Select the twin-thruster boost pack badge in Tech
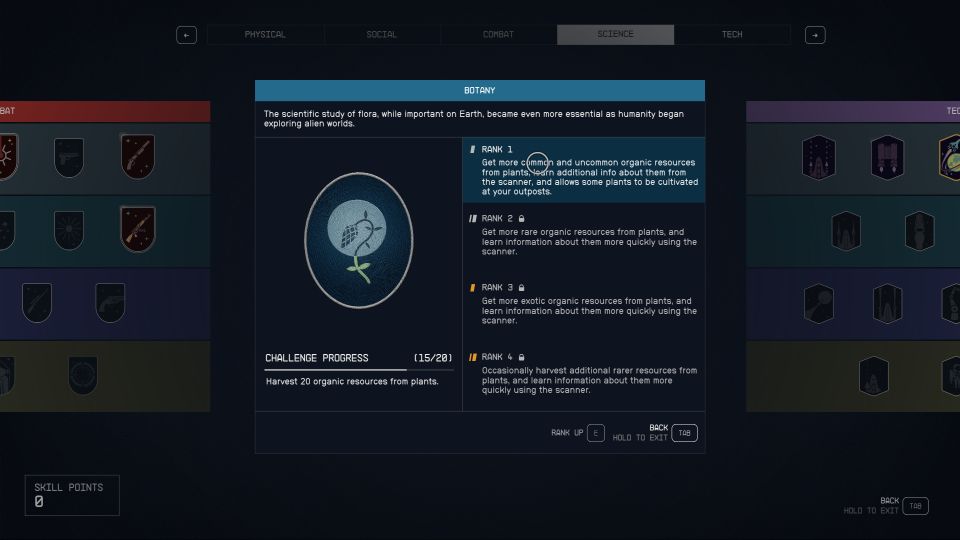The width and height of the screenshot is (960, 540). [x=887, y=157]
